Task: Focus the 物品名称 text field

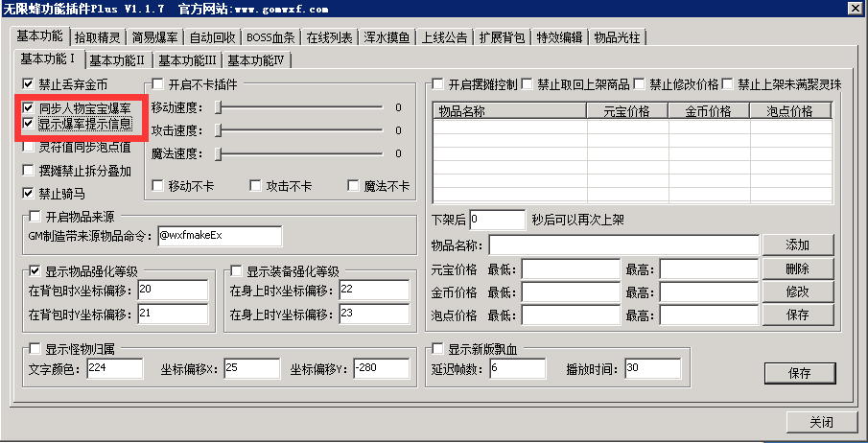Action: 623,245
